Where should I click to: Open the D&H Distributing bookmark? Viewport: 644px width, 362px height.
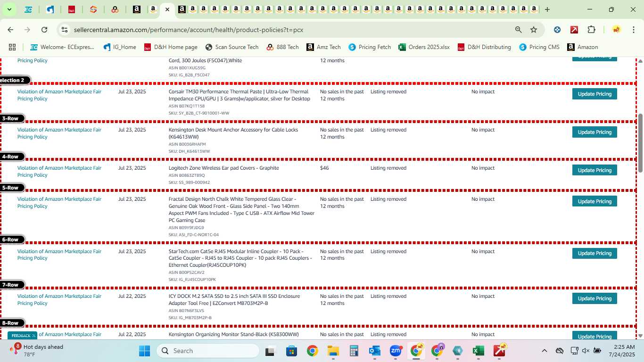click(484, 47)
